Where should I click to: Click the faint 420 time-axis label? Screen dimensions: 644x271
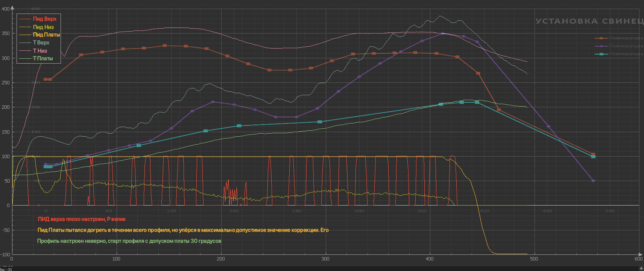485,211
